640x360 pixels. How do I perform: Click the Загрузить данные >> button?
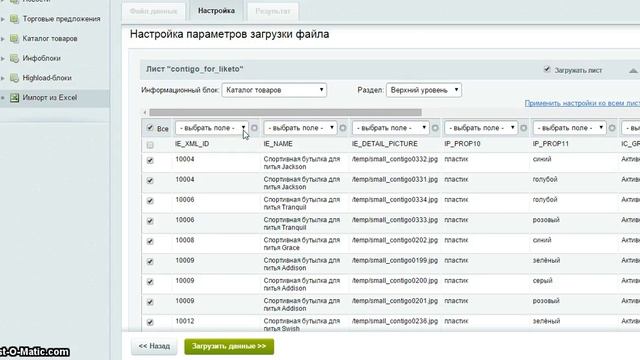(229, 346)
